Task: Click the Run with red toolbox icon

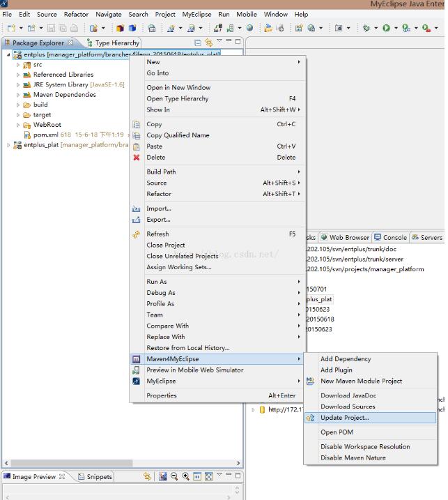Action: coord(426,28)
